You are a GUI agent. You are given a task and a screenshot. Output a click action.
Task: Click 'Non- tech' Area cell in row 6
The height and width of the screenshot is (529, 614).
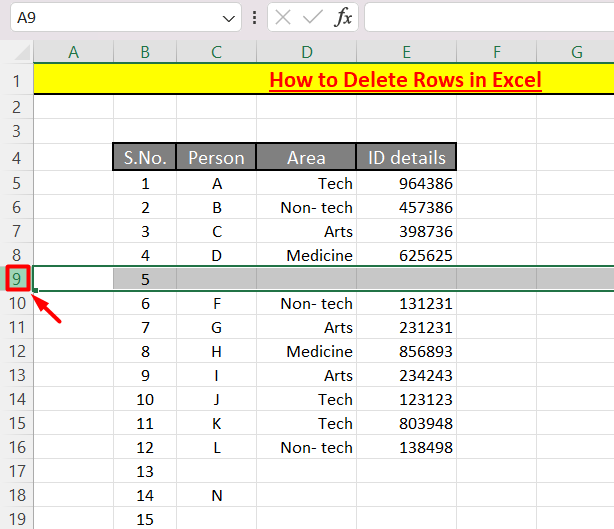(x=307, y=207)
